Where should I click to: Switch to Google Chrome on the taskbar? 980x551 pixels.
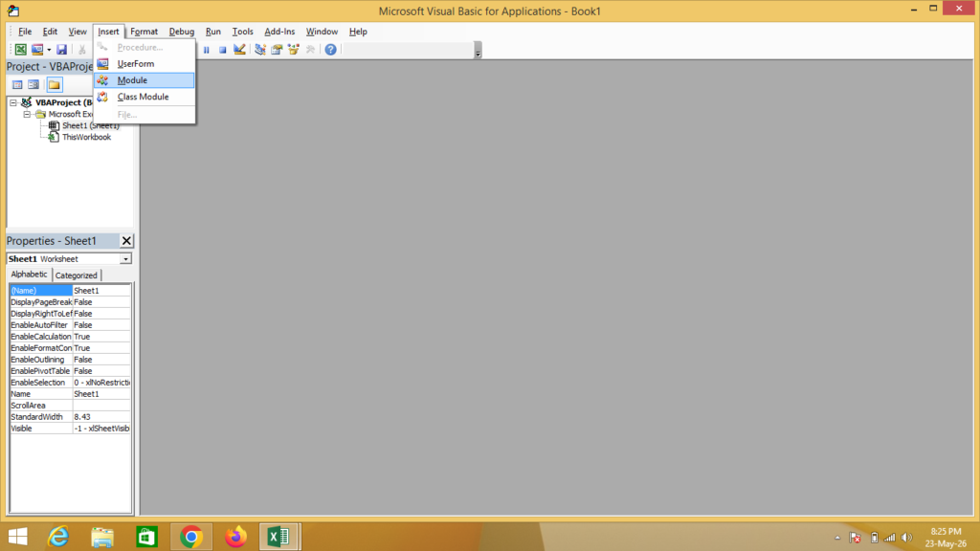pyautogui.click(x=191, y=537)
